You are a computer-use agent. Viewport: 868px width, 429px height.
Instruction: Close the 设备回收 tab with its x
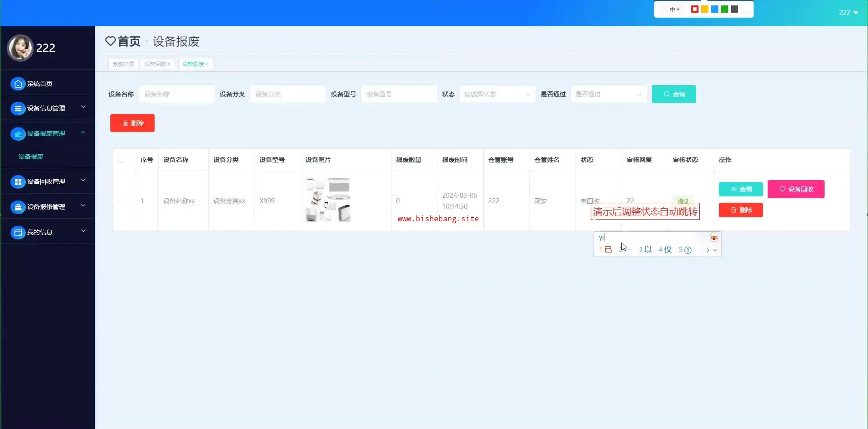point(169,64)
